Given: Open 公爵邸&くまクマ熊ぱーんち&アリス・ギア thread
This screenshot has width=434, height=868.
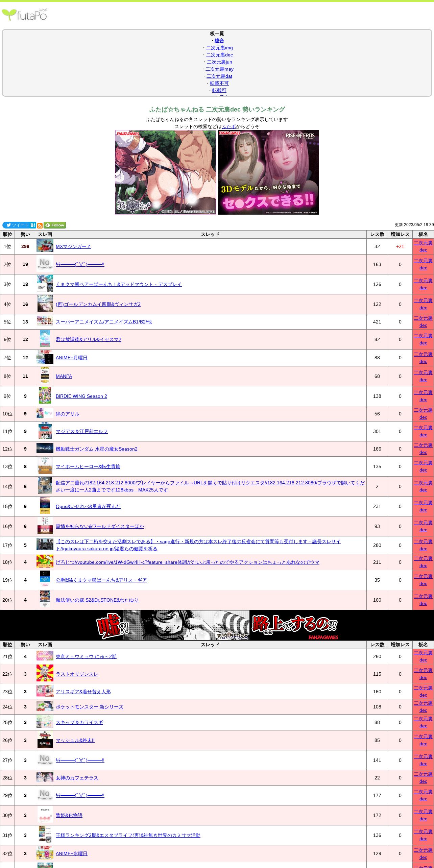Looking at the screenshot, I should 101,580.
